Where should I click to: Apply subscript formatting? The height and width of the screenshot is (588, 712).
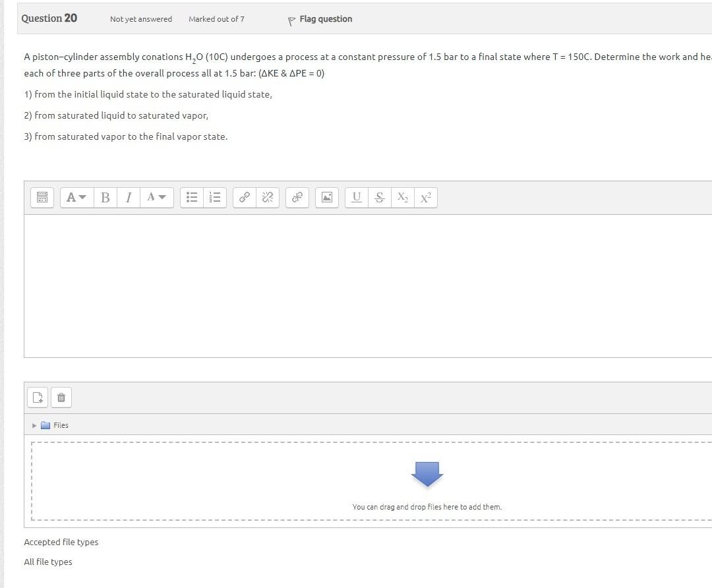coord(403,198)
